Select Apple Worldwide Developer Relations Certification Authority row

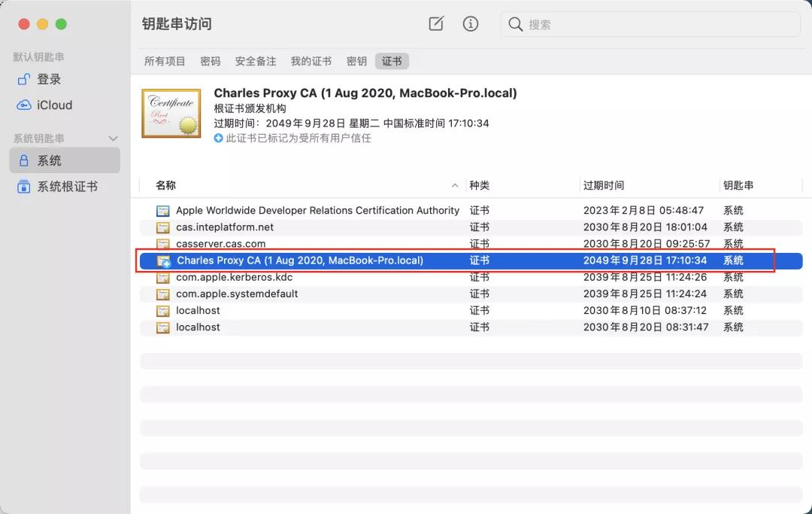pyautogui.click(x=471, y=211)
